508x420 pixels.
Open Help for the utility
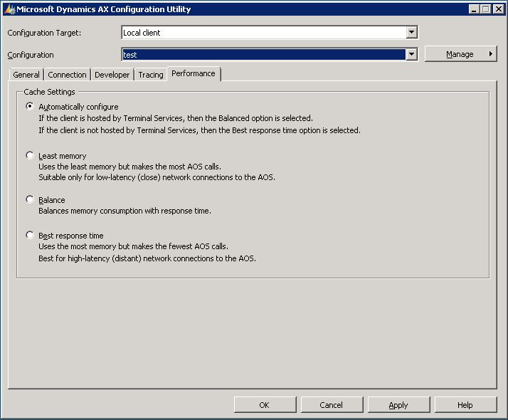point(465,405)
